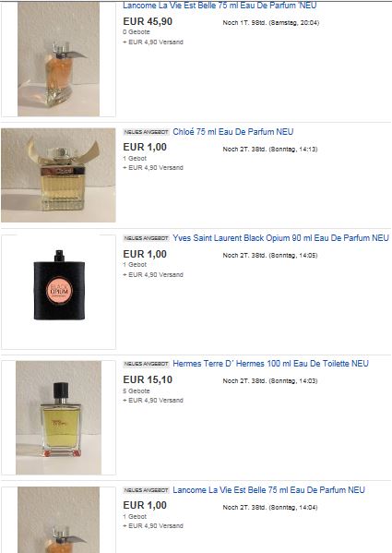Click the EUR 45,90 price
The height and width of the screenshot is (553, 392).
(x=148, y=21)
